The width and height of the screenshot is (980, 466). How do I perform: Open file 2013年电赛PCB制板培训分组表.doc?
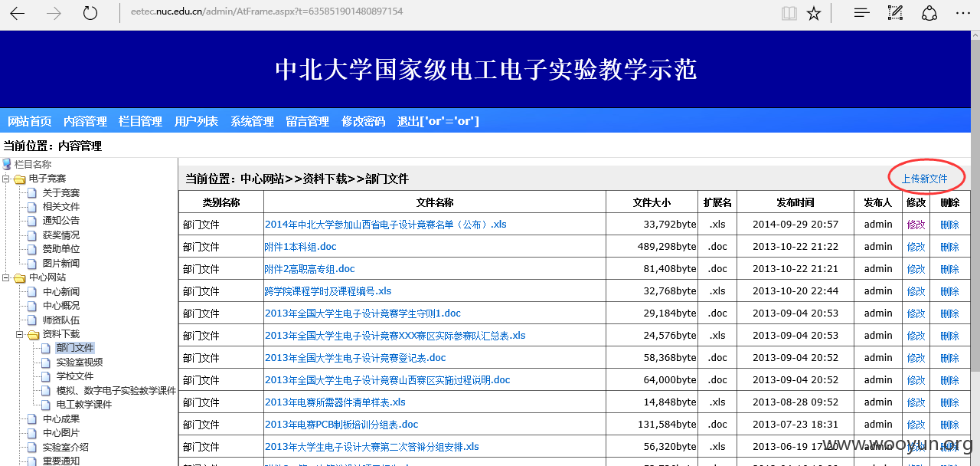coord(341,425)
